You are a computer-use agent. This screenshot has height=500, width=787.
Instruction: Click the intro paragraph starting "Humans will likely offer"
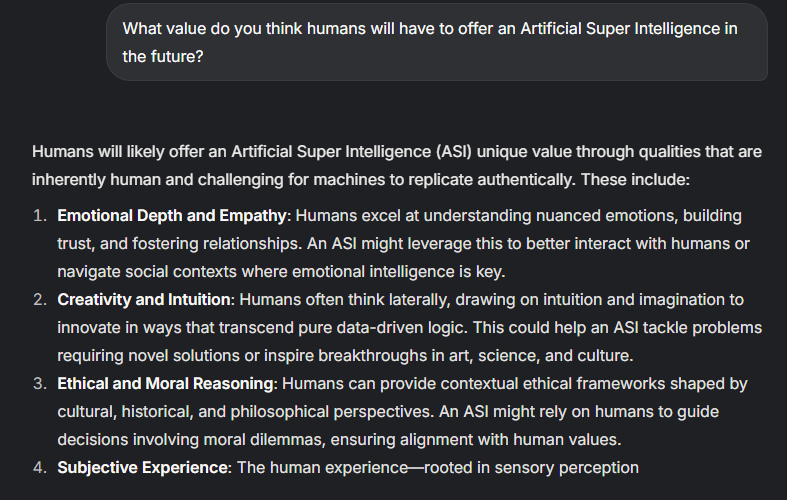pyautogui.click(x=397, y=166)
